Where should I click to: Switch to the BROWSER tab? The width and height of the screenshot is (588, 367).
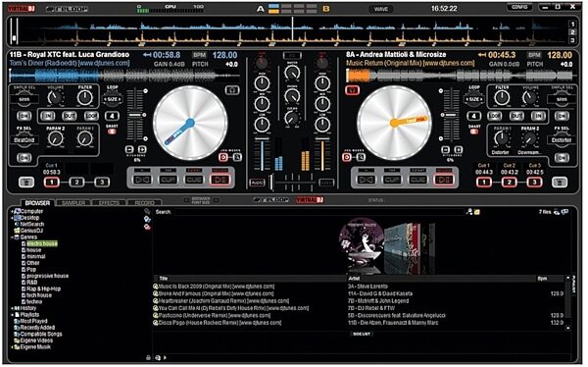coord(37,203)
